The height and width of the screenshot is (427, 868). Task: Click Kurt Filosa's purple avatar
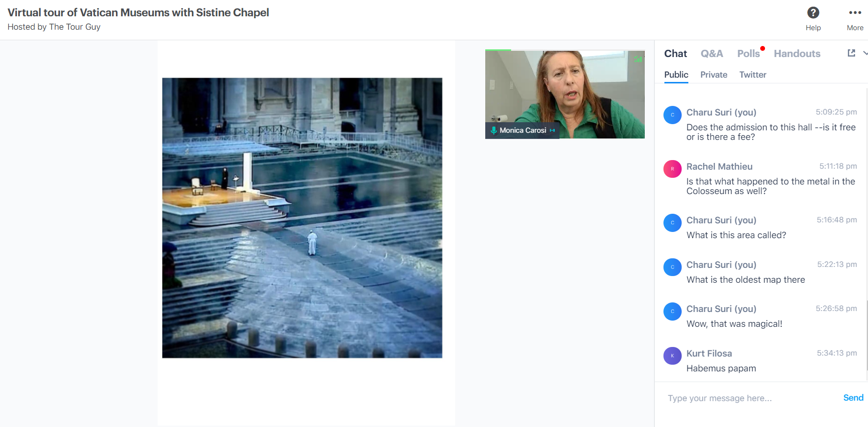pyautogui.click(x=672, y=356)
